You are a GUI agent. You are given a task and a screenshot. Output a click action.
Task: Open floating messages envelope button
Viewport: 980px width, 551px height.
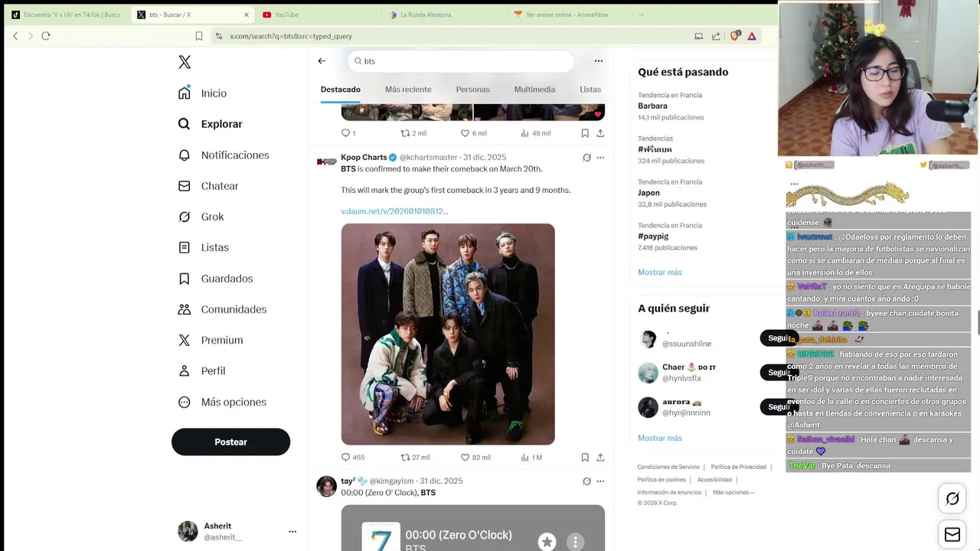[952, 535]
